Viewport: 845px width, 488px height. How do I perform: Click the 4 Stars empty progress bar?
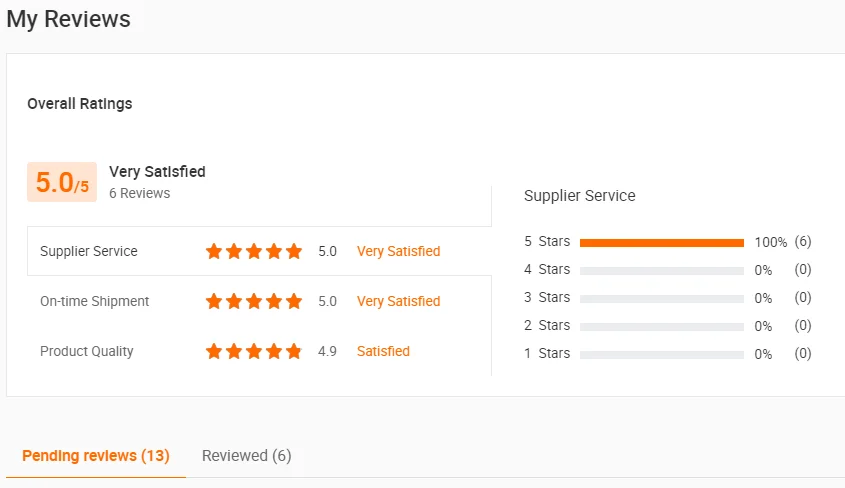(x=662, y=270)
